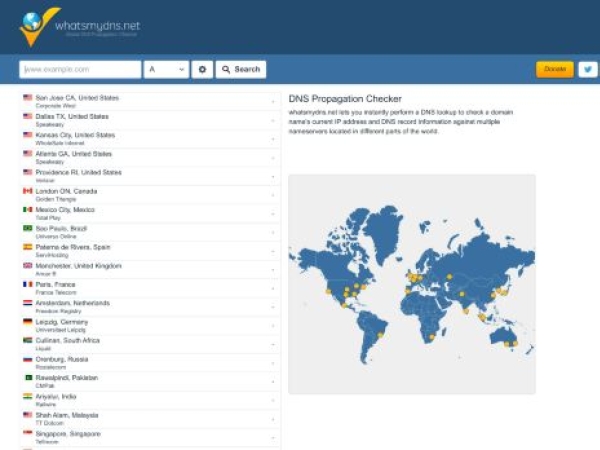600x450 pixels.
Task: Click the Singapore flag icon
Action: pos(28,434)
